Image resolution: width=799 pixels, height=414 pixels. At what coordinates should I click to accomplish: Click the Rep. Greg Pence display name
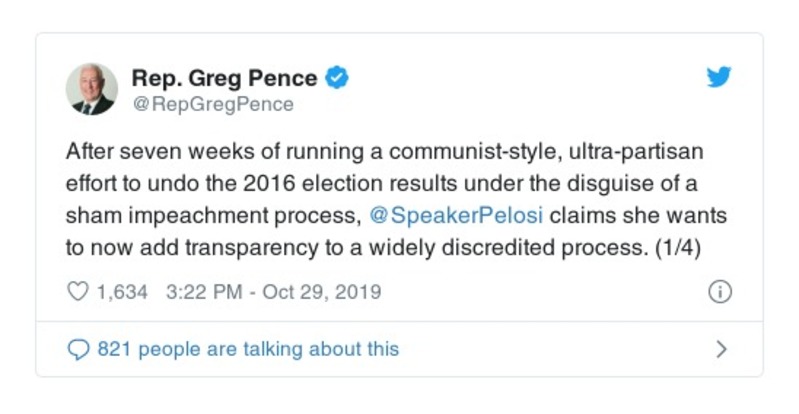(x=226, y=77)
